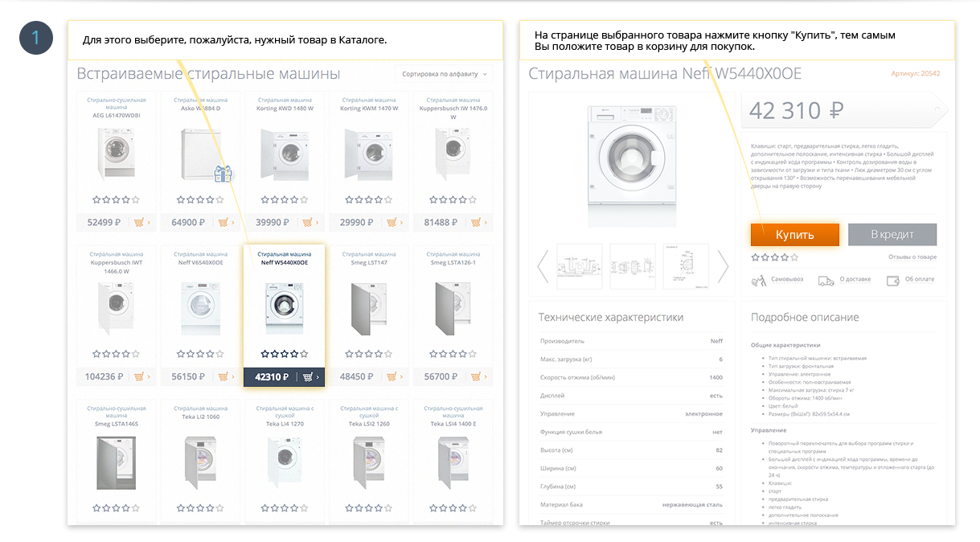Click cart icon beside 29990 ₽ price

tap(392, 223)
